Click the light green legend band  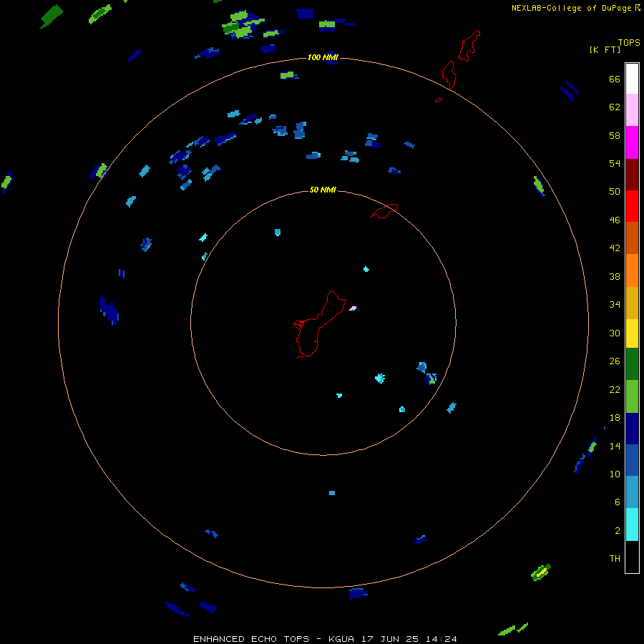pos(632,396)
